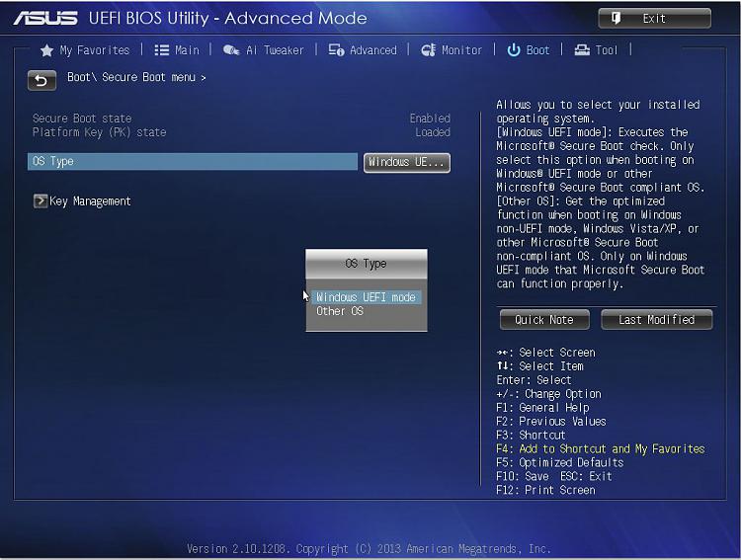Expand Key Management arrow icon

point(41,200)
